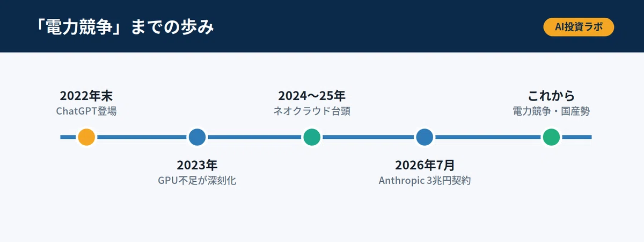Click timeline line between 2022年末 and 2023年 dots
644x242 pixels.
[142, 137]
